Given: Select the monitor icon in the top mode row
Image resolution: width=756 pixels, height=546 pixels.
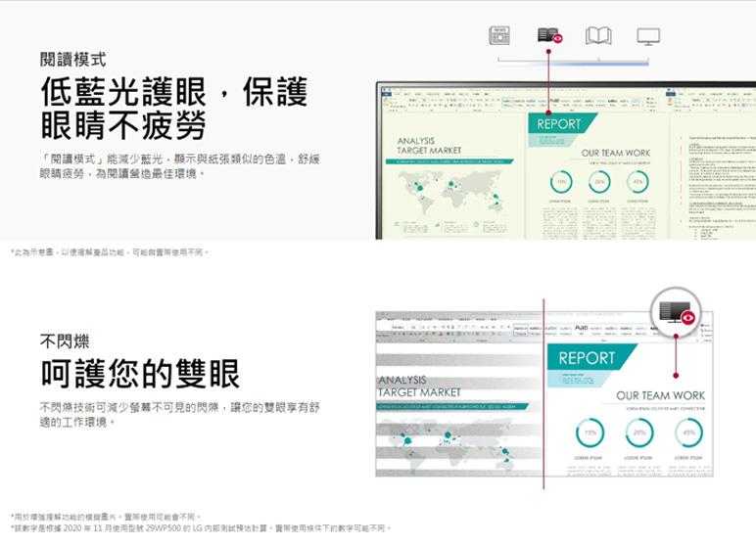Looking at the screenshot, I should click(647, 36).
